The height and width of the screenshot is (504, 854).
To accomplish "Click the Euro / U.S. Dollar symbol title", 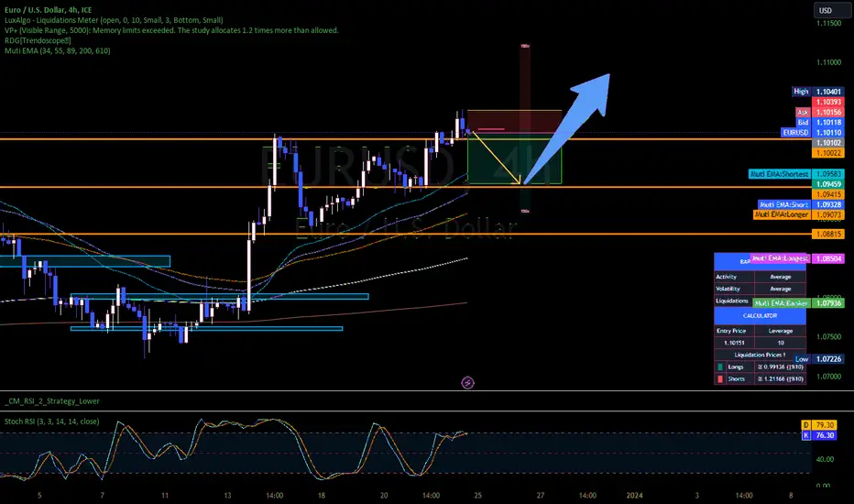I will 48,10.
